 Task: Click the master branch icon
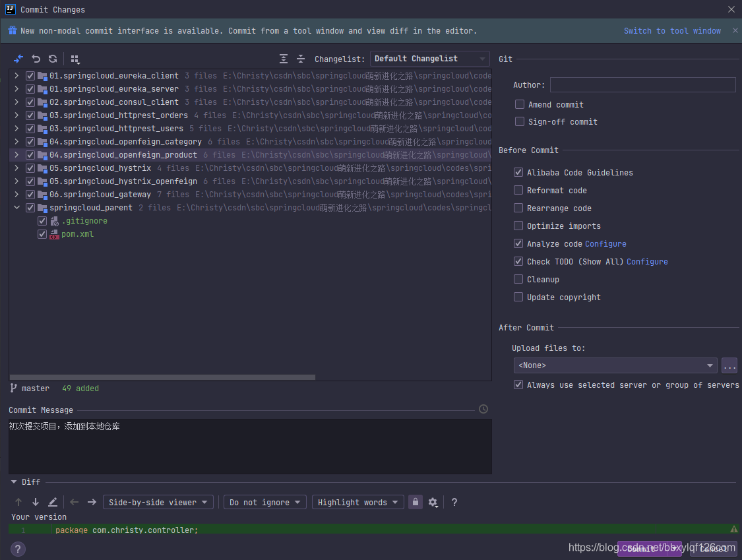(13, 388)
